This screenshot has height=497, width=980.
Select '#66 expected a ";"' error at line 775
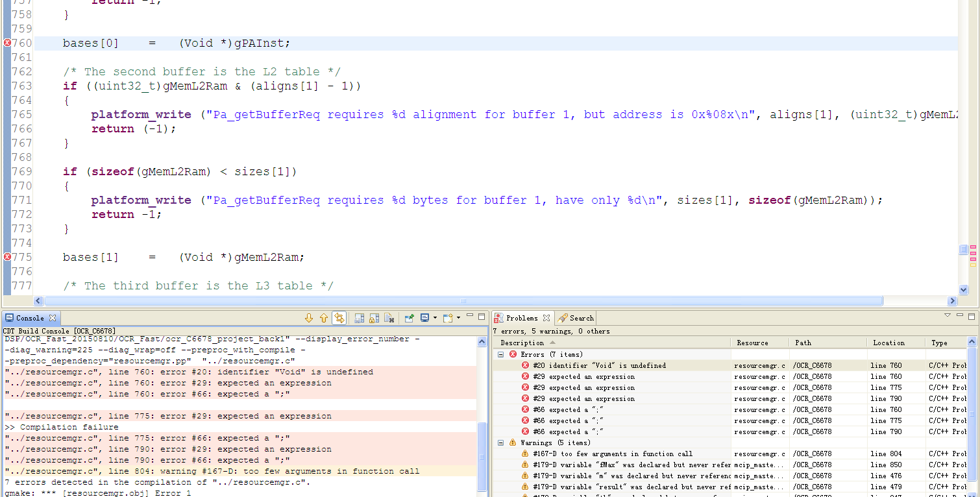click(x=730, y=420)
